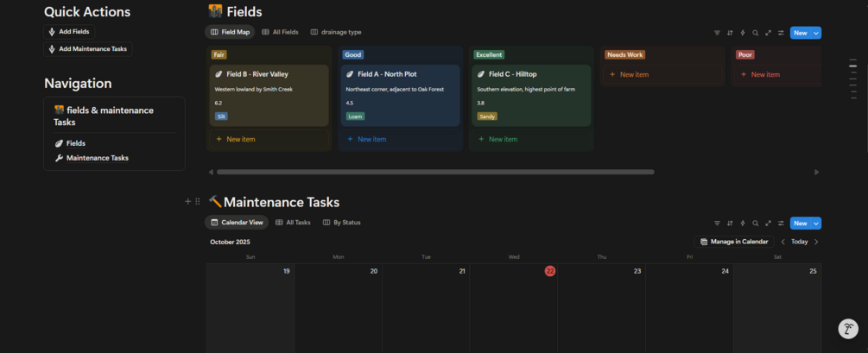Open the filter icon in Fields toolbar
Screen dimensions: 868x353
click(717, 33)
